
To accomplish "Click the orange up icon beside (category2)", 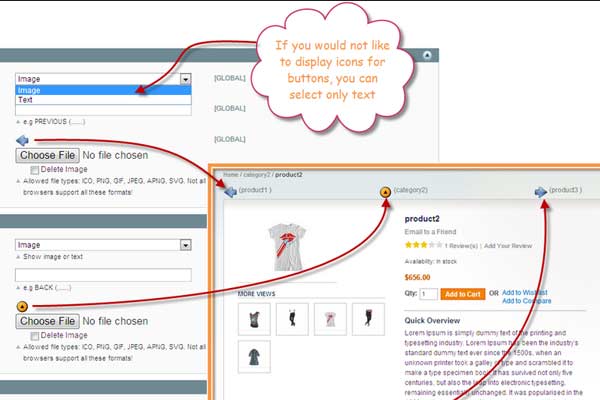I will pyautogui.click(x=385, y=192).
